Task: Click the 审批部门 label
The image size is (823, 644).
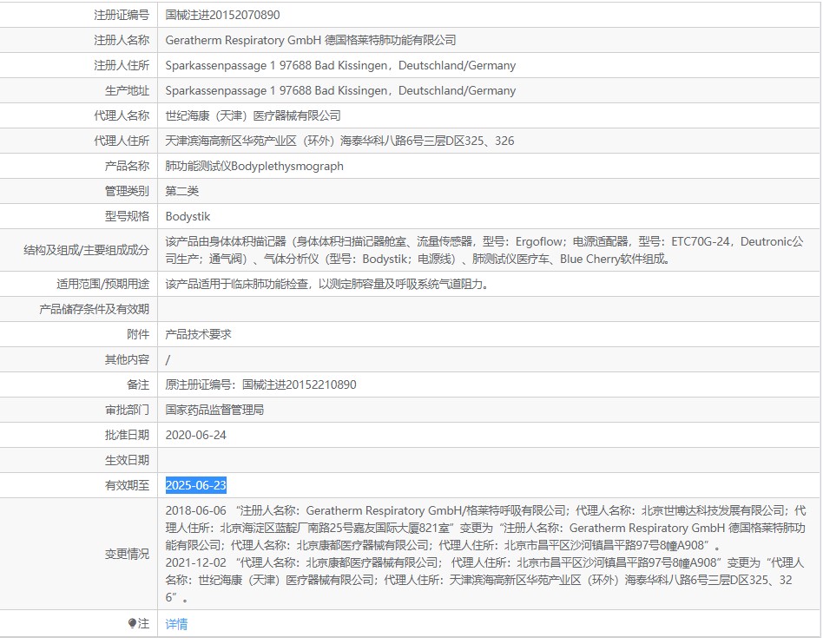Action: [127, 410]
